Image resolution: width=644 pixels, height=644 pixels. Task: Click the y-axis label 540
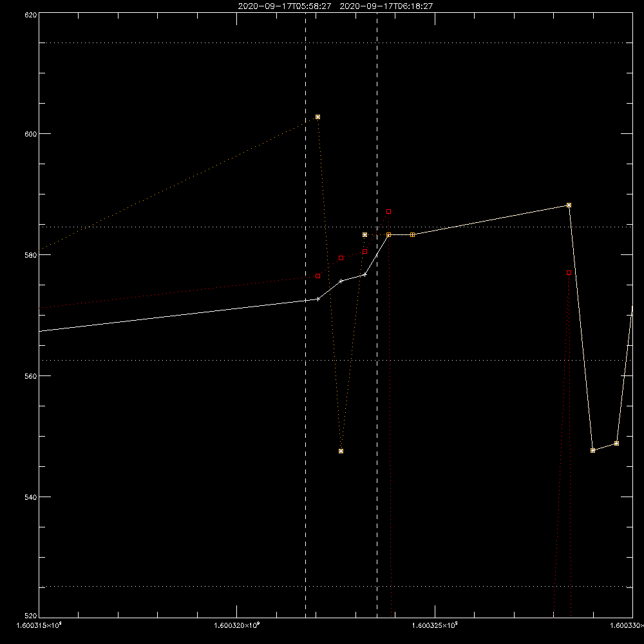[x=31, y=497]
